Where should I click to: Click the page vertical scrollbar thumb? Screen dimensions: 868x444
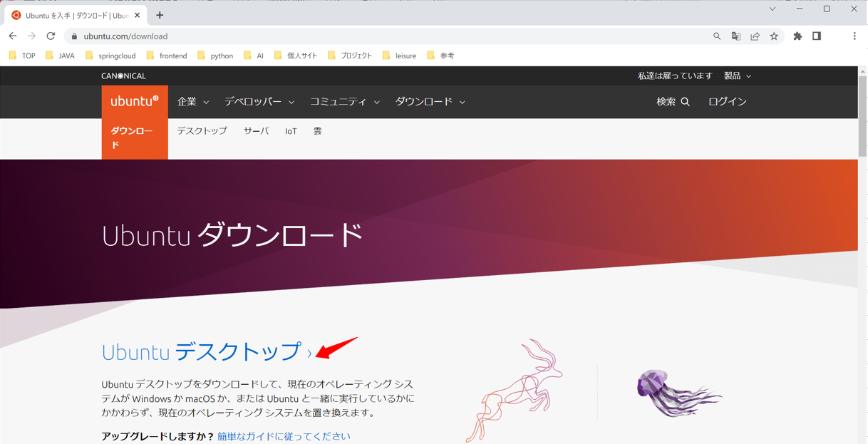coord(862,115)
